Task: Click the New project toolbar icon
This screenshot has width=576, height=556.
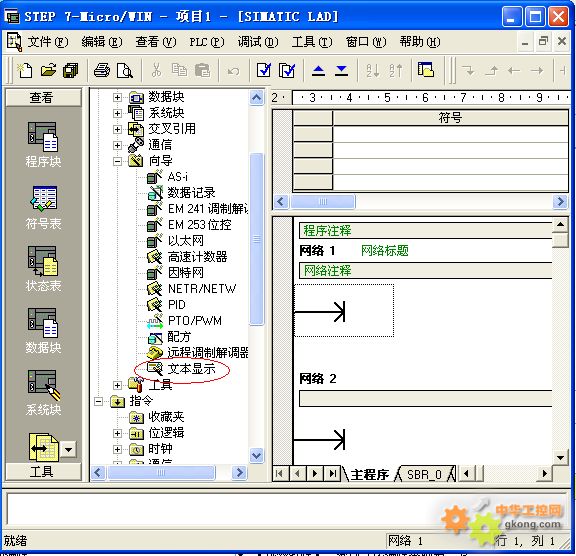Action: tap(25, 70)
